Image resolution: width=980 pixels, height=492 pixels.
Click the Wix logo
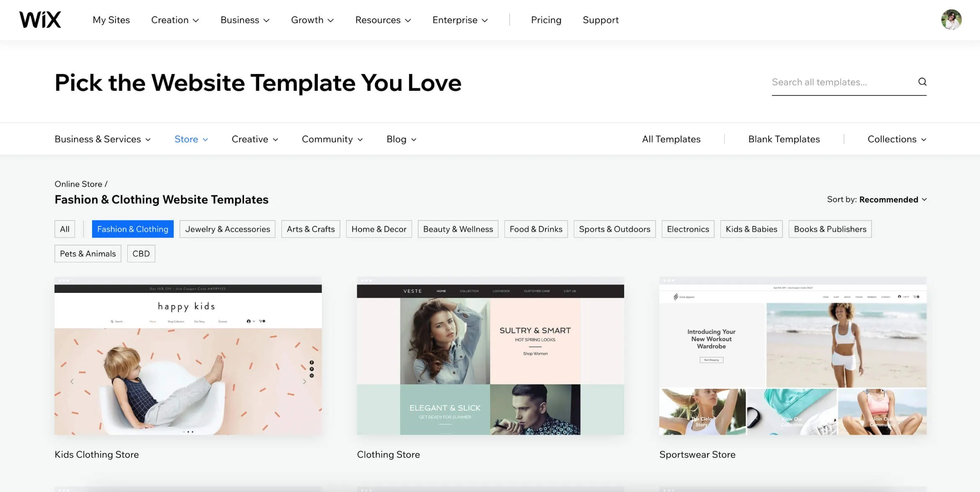click(x=40, y=19)
